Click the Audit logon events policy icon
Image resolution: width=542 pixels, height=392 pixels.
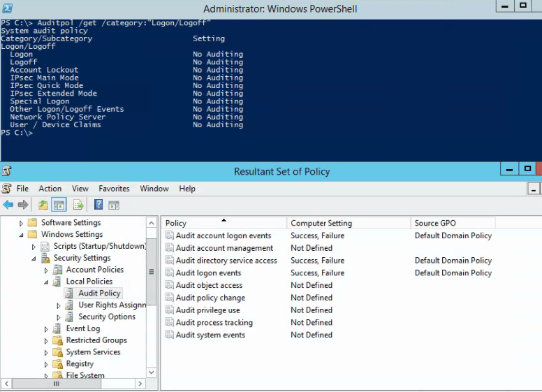coord(170,273)
